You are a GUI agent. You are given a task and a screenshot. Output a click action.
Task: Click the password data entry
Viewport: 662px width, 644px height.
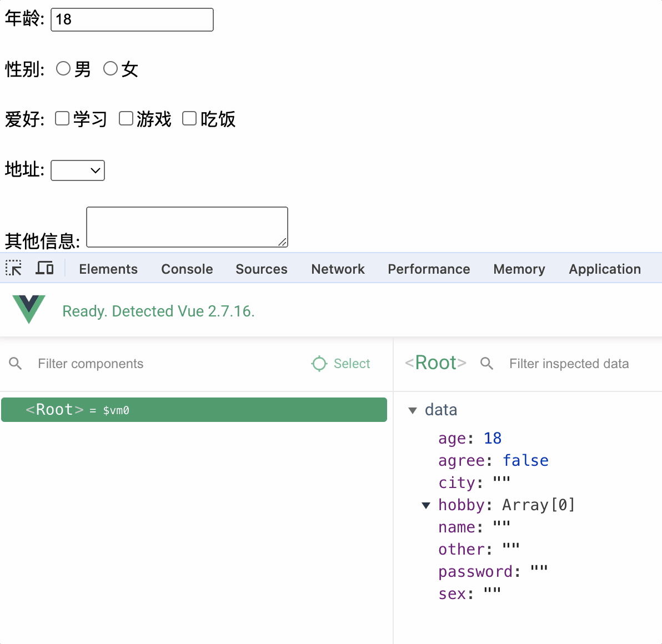click(x=493, y=572)
